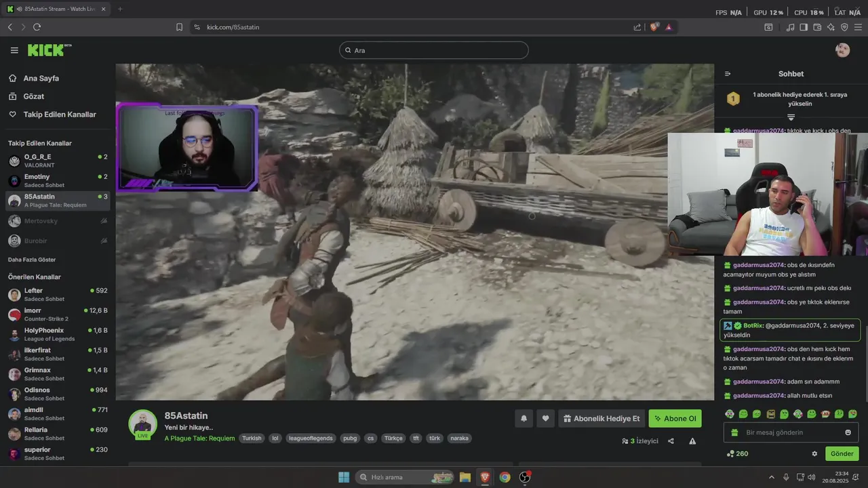Open the Leo AI sparkle icon
The width and height of the screenshot is (868, 488).
[831, 27]
